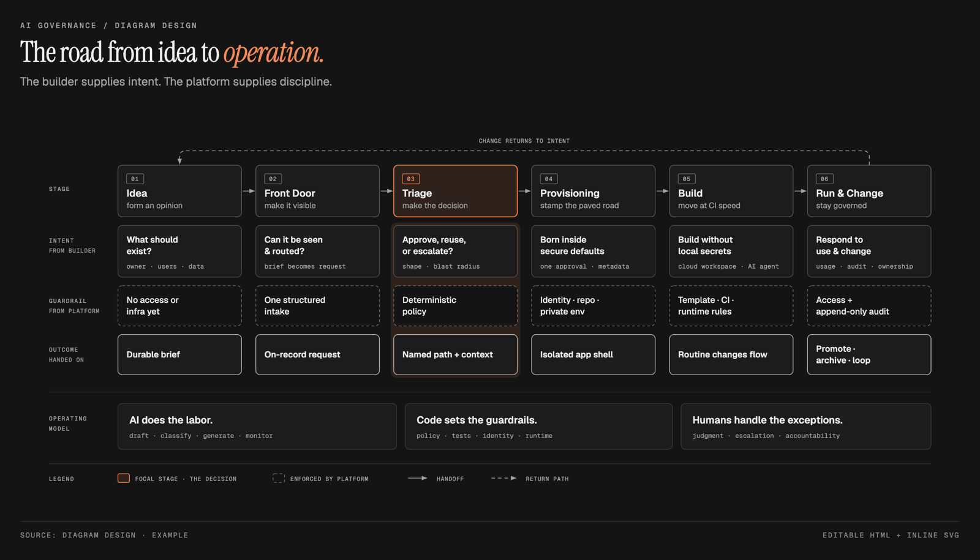Image resolution: width=980 pixels, height=560 pixels.
Task: Click the dashed return path arrow in legend
Action: [503, 478]
